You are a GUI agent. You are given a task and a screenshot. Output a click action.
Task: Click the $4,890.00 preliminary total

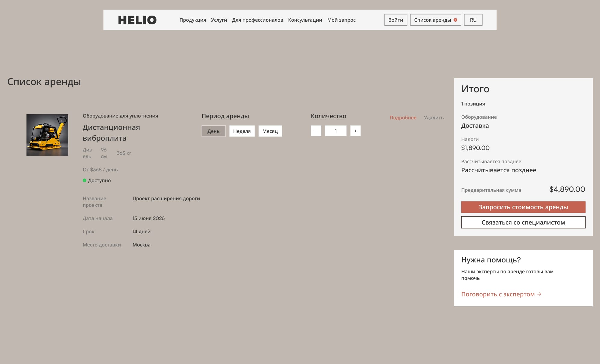coord(567,189)
